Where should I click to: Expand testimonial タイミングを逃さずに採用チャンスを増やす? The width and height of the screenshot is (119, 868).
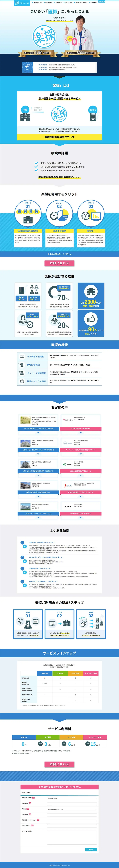click(x=38, y=429)
